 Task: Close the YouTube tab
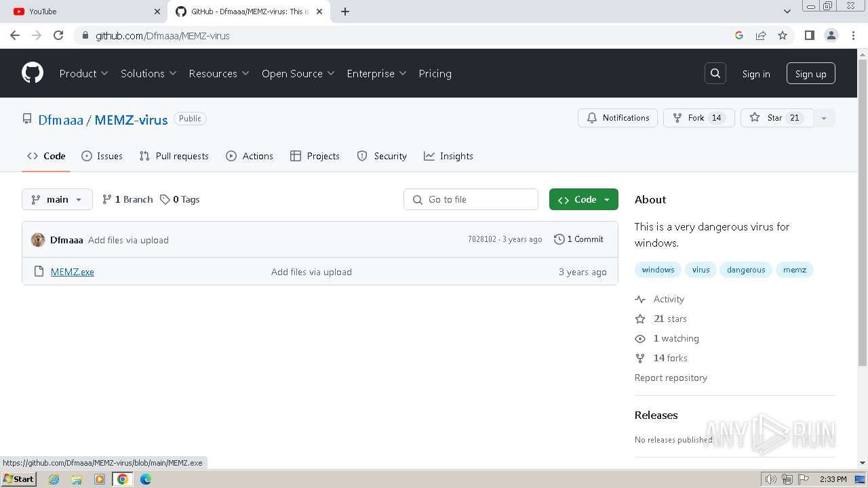(157, 12)
